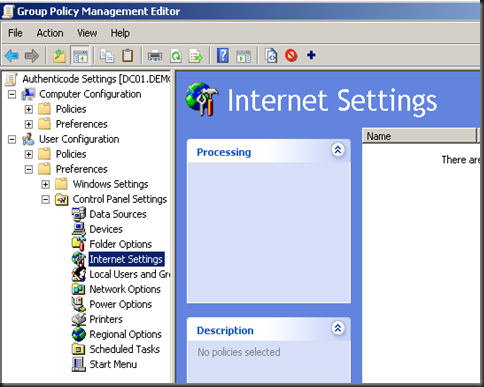Click the Export List toolbar icon

tap(196, 56)
